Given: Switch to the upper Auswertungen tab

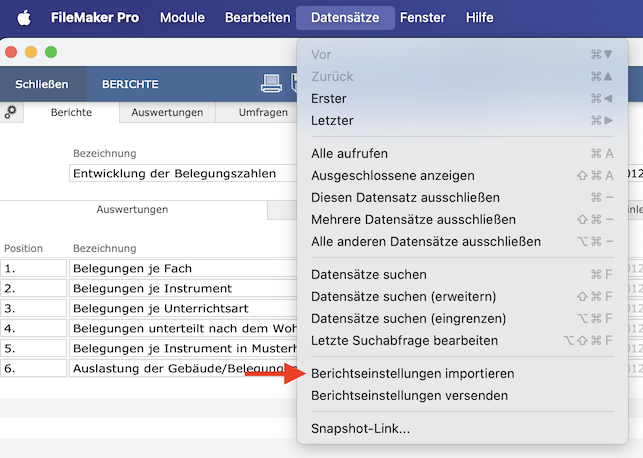Looking at the screenshot, I should click(x=167, y=112).
